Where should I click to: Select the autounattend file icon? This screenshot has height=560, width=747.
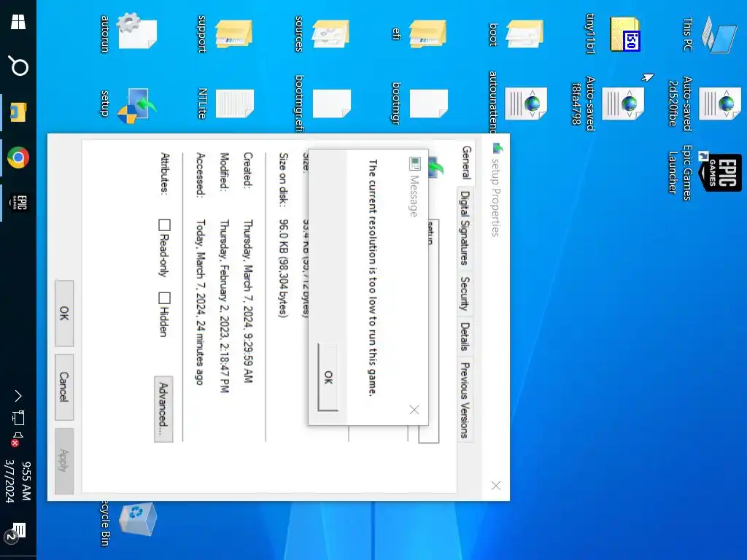tap(517, 103)
